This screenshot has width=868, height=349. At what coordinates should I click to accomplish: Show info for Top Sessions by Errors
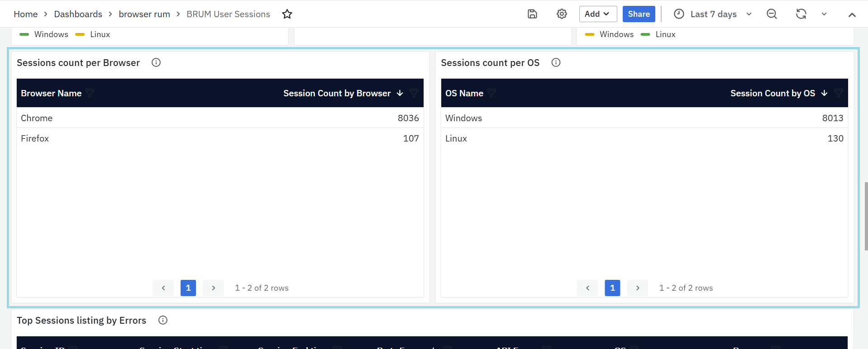click(163, 320)
